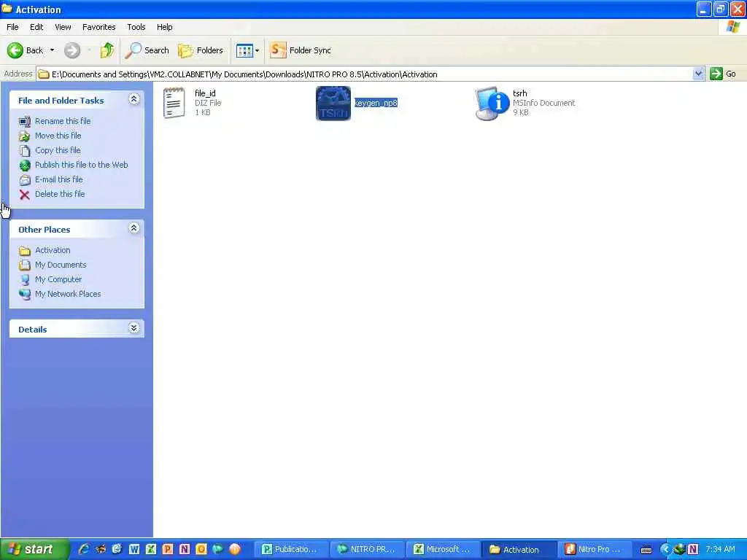
Task: Click Delete this file link
Action: pyautogui.click(x=60, y=194)
